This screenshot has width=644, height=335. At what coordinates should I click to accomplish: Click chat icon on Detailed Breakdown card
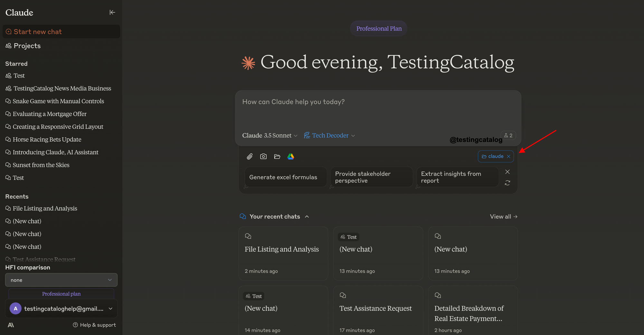click(438, 295)
